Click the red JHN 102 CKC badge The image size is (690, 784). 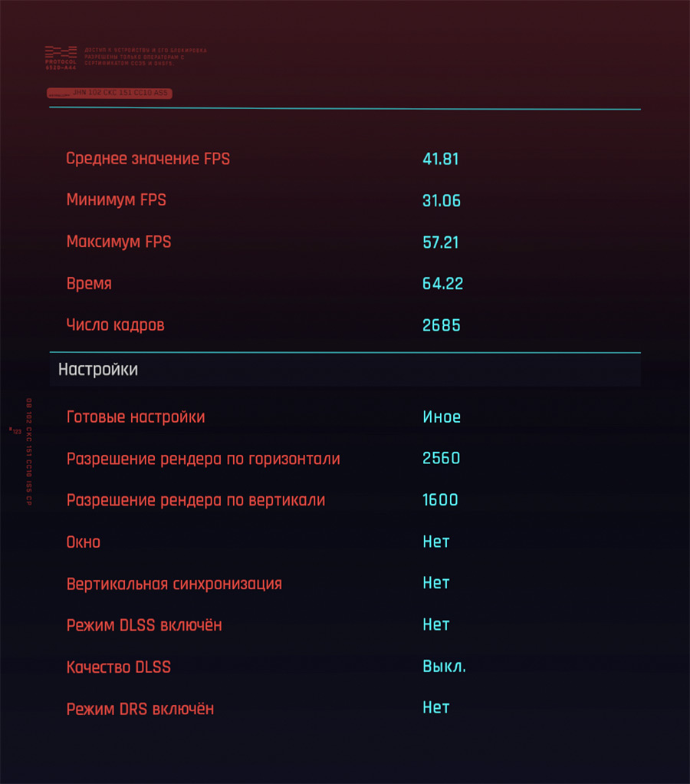coord(110,93)
